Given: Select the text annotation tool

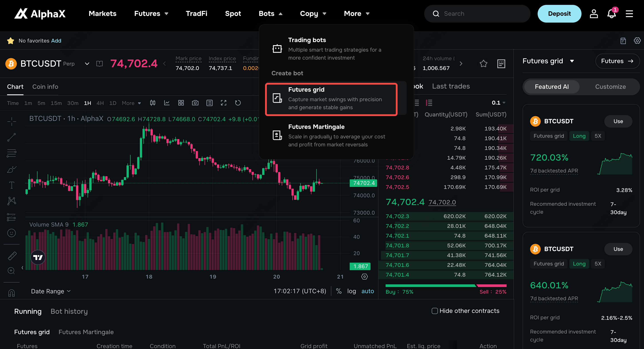Looking at the screenshot, I should click(12, 185).
